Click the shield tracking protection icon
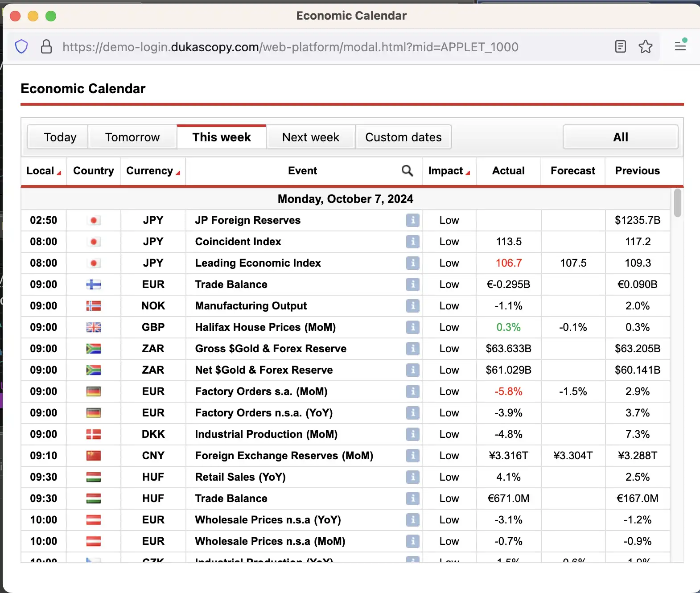Image resolution: width=700 pixels, height=593 pixels. coord(21,47)
